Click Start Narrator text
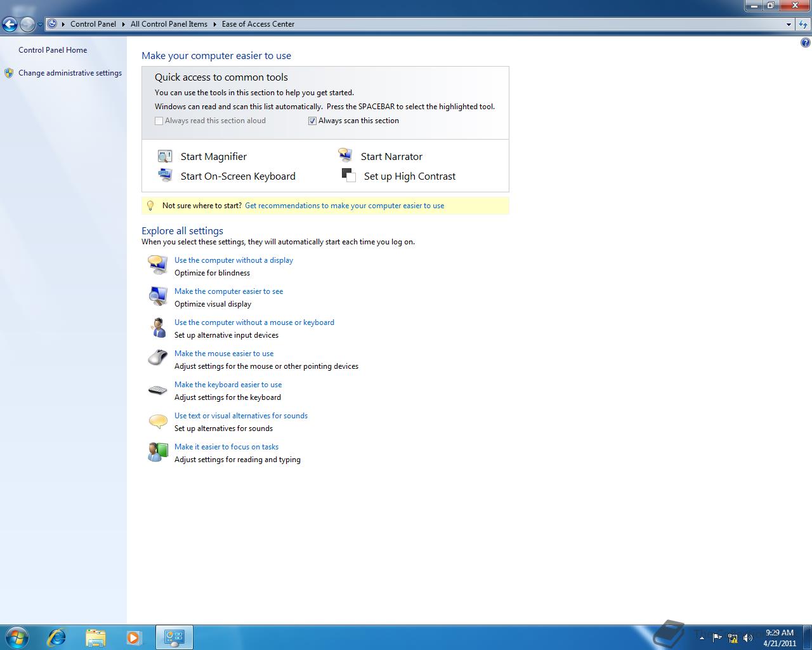Image resolution: width=812 pixels, height=650 pixels. point(391,157)
